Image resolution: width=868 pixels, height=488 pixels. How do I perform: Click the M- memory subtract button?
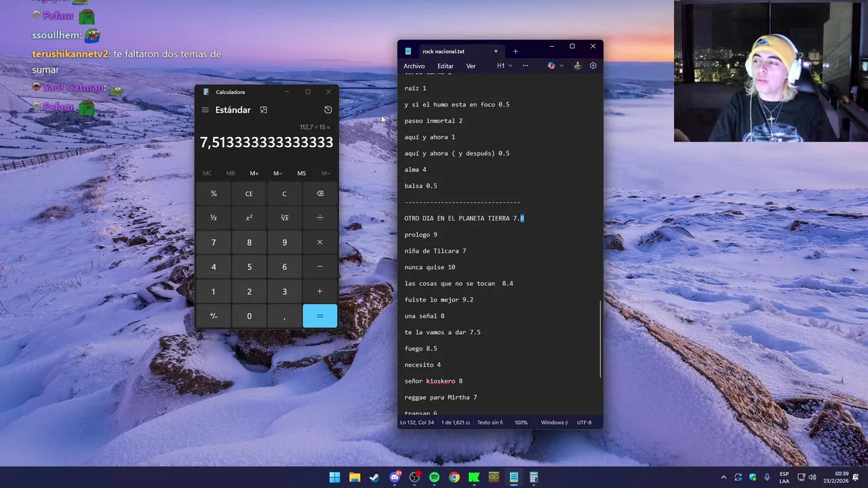277,174
